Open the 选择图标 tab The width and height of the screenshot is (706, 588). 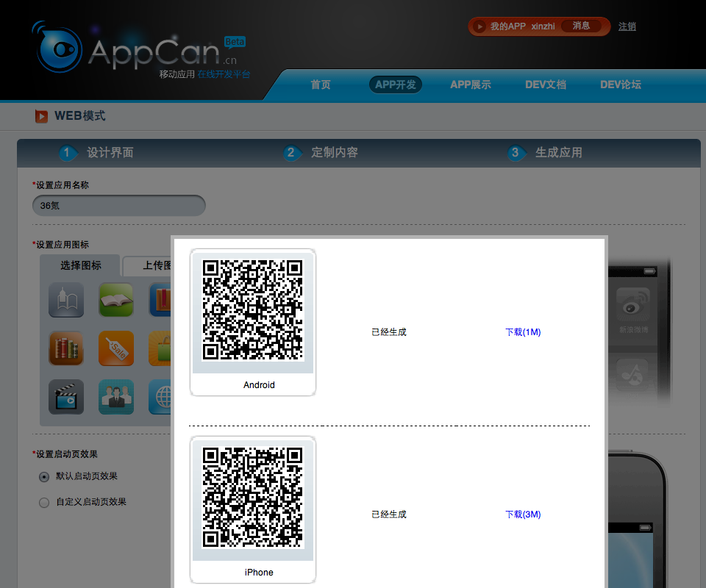[81, 265]
